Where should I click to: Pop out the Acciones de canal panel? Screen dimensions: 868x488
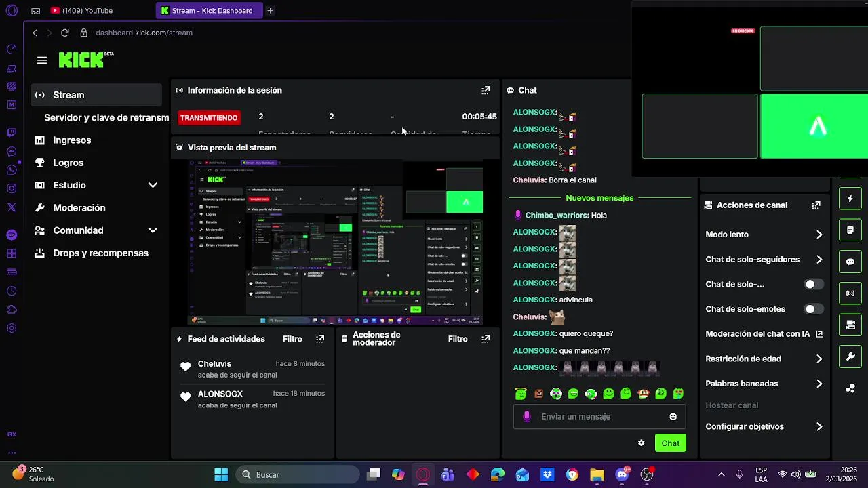(x=816, y=205)
